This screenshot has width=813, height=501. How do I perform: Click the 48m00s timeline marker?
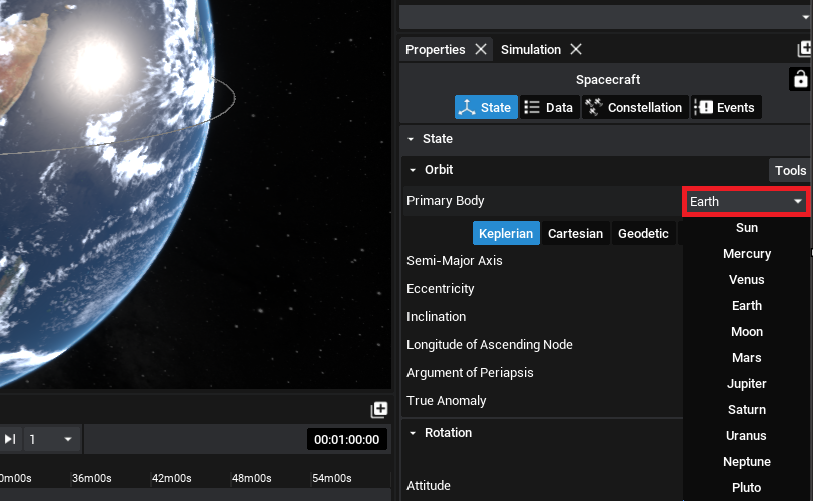pos(251,478)
